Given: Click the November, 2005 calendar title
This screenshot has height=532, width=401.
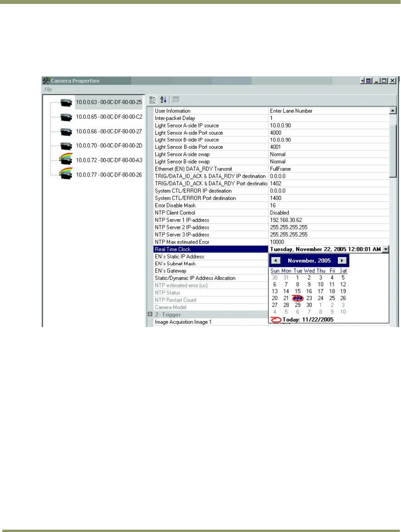Looking at the screenshot, I should click(x=309, y=261).
